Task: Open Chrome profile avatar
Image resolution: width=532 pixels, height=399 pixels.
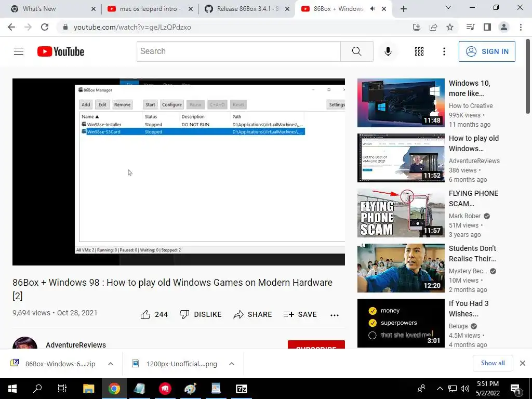Action: point(504,27)
